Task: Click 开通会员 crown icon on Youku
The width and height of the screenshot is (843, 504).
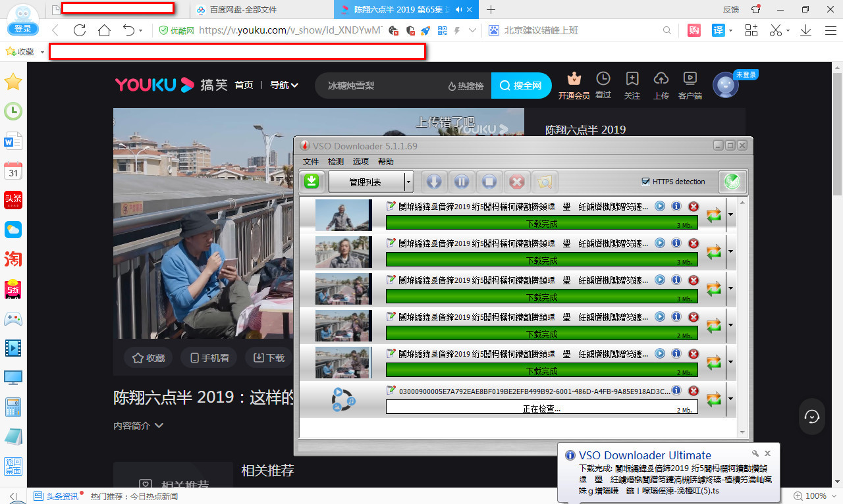Action: 574,86
